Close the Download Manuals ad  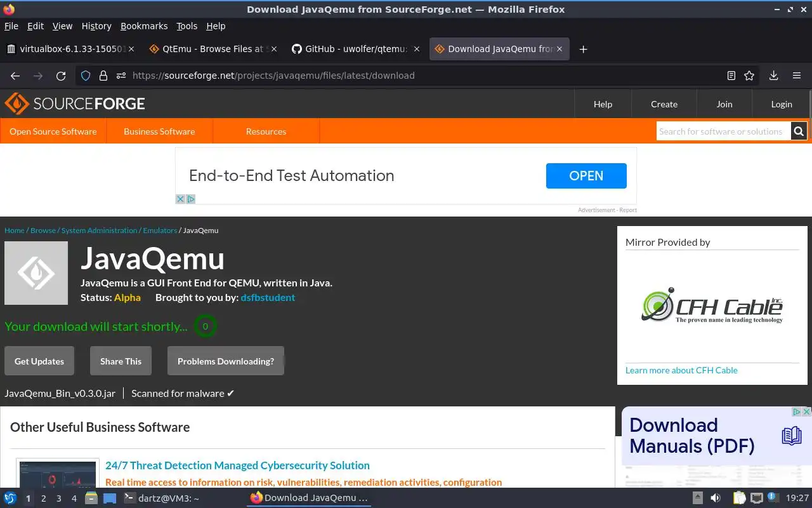(x=807, y=412)
